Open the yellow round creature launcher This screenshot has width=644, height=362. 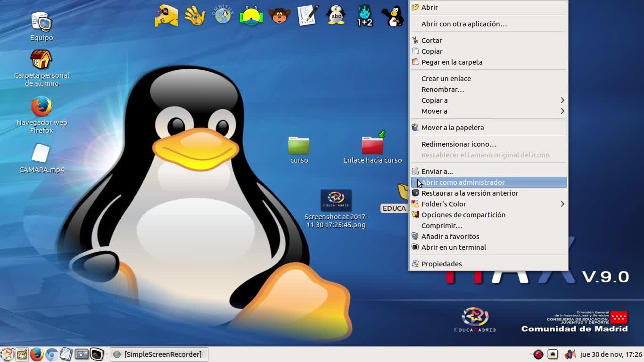[x=251, y=16]
